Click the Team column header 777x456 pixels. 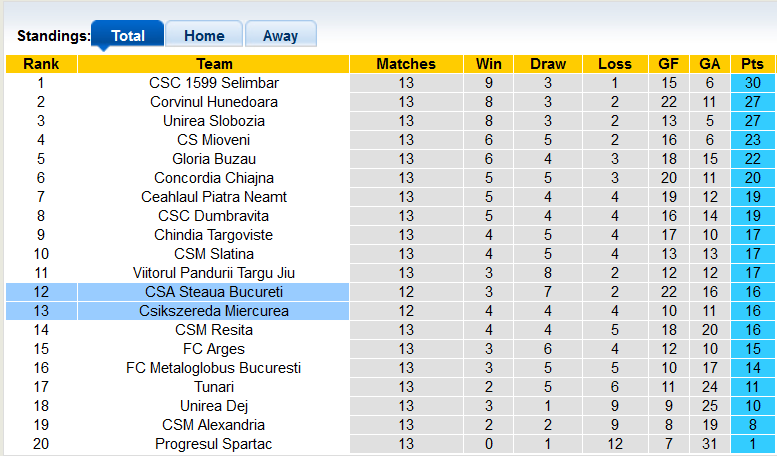click(214, 64)
